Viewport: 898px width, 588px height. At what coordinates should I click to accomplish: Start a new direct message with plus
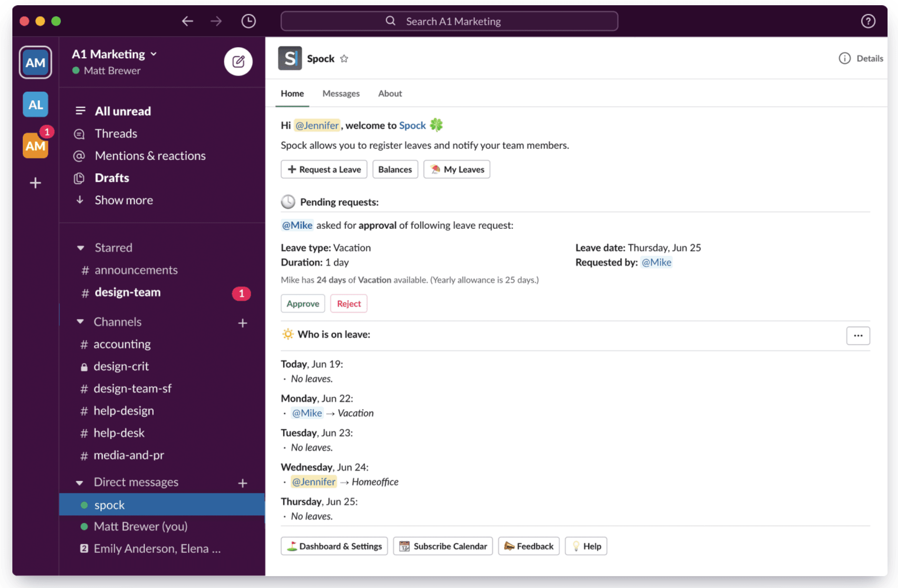(x=243, y=483)
